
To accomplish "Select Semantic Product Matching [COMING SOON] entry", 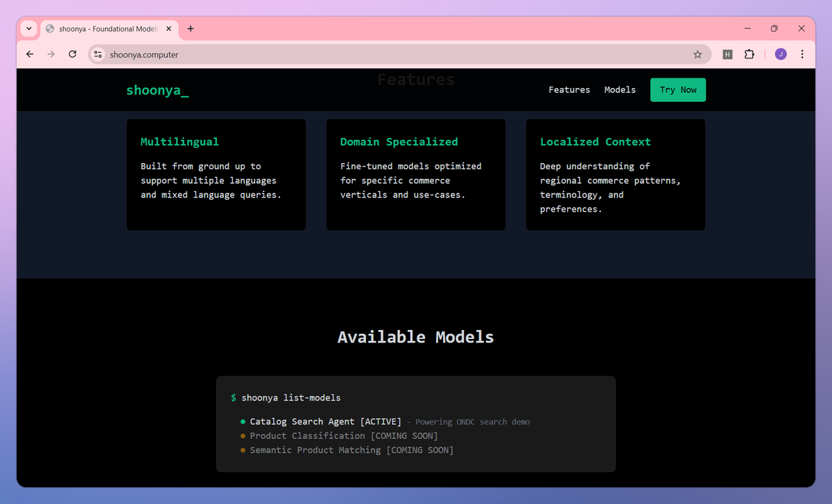I will (x=352, y=451).
